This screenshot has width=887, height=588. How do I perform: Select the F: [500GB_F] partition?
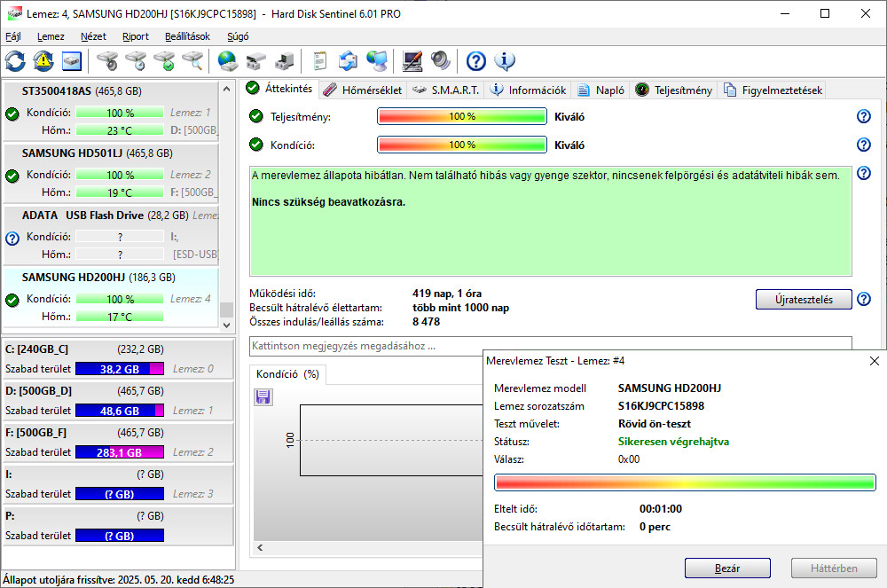click(118, 443)
